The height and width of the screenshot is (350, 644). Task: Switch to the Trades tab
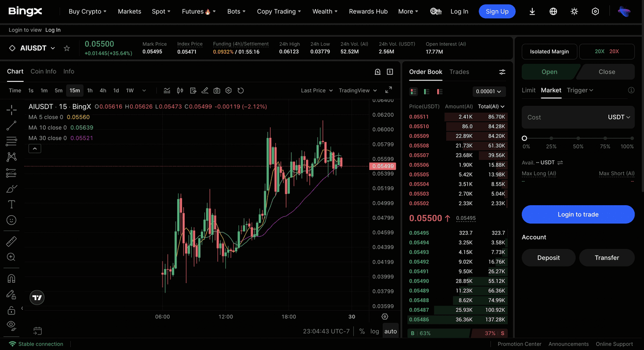pos(459,72)
